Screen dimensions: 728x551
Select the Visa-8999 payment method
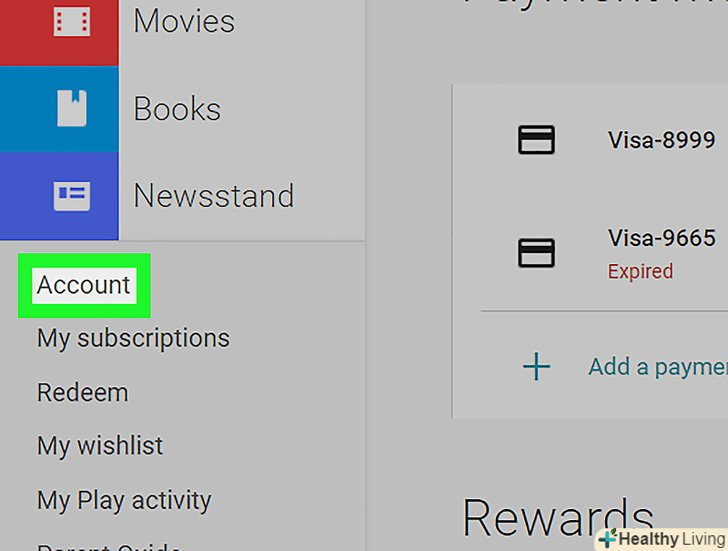(x=662, y=140)
